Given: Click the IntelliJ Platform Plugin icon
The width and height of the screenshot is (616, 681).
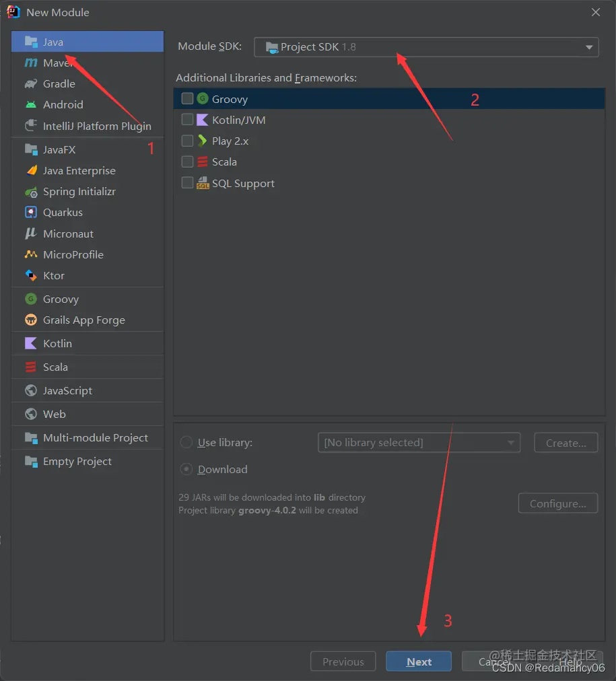Looking at the screenshot, I should (31, 126).
